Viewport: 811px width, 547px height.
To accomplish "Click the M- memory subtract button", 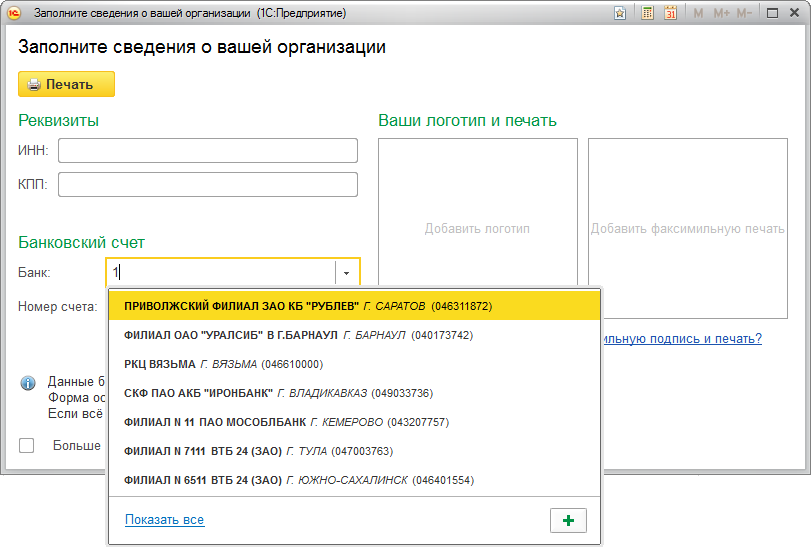I will (x=744, y=13).
